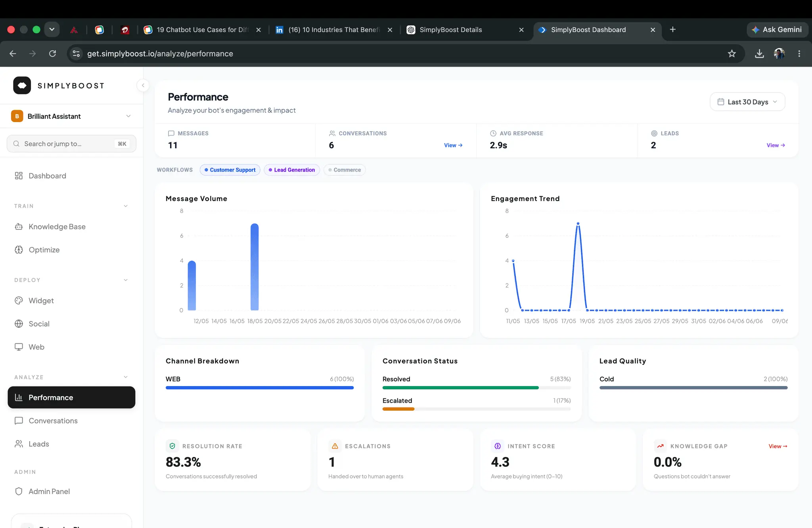Screen dimensions: 812x528
Task: Bookmark this page with the star icon
Action: coord(732,54)
